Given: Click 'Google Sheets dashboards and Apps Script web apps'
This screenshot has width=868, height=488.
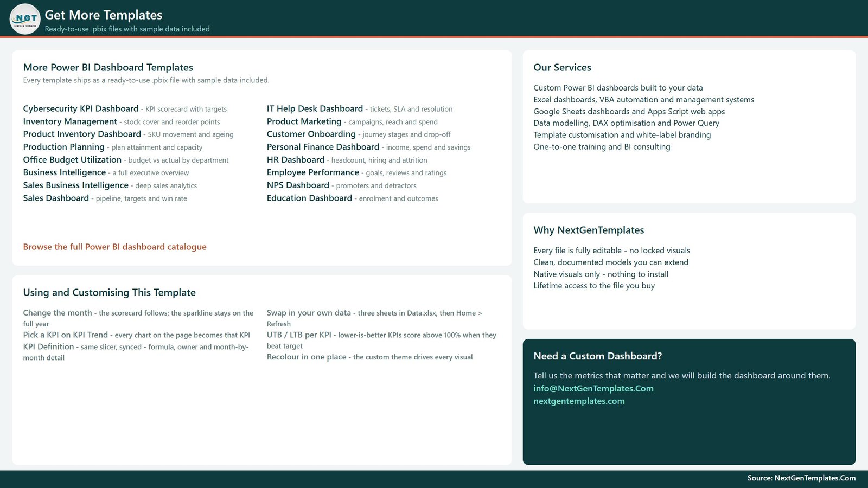Looking at the screenshot, I should click(x=629, y=112).
